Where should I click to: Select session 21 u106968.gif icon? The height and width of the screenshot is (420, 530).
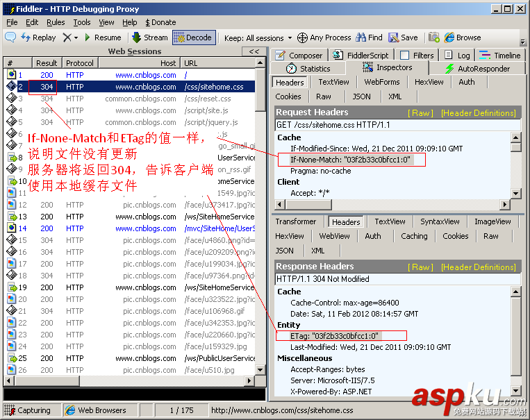12,310
